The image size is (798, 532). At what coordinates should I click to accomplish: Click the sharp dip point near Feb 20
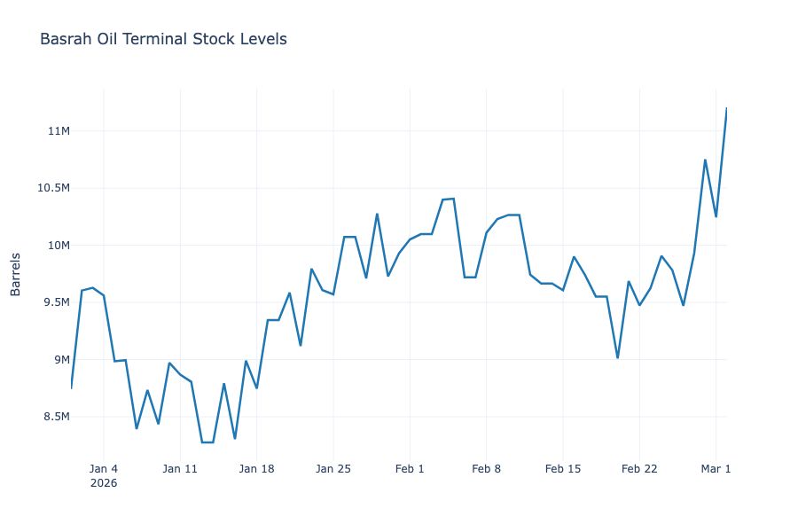(618, 357)
